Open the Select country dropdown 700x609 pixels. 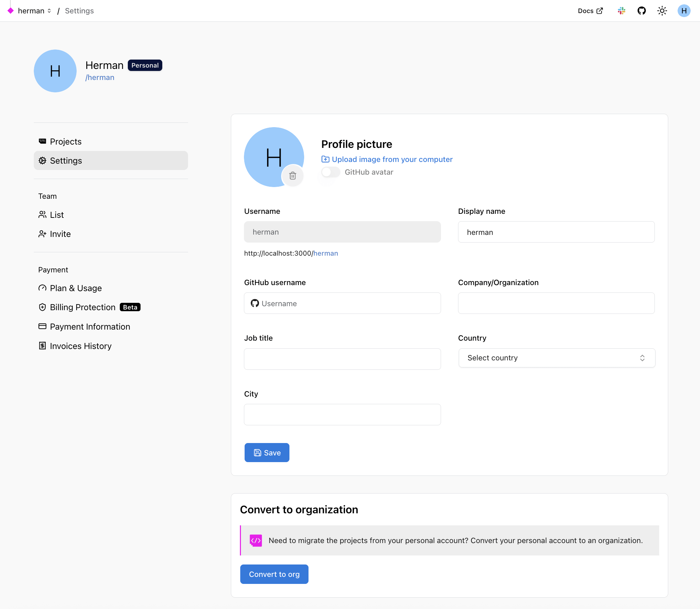click(556, 358)
